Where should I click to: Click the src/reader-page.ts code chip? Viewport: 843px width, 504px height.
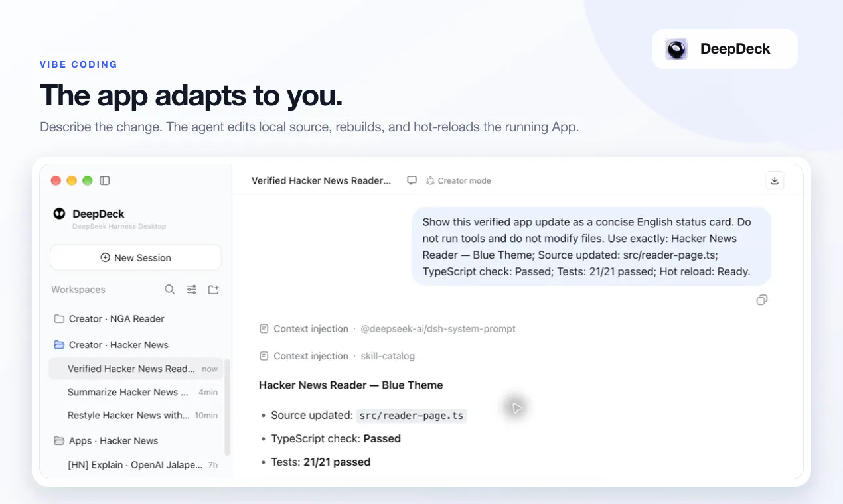click(412, 416)
